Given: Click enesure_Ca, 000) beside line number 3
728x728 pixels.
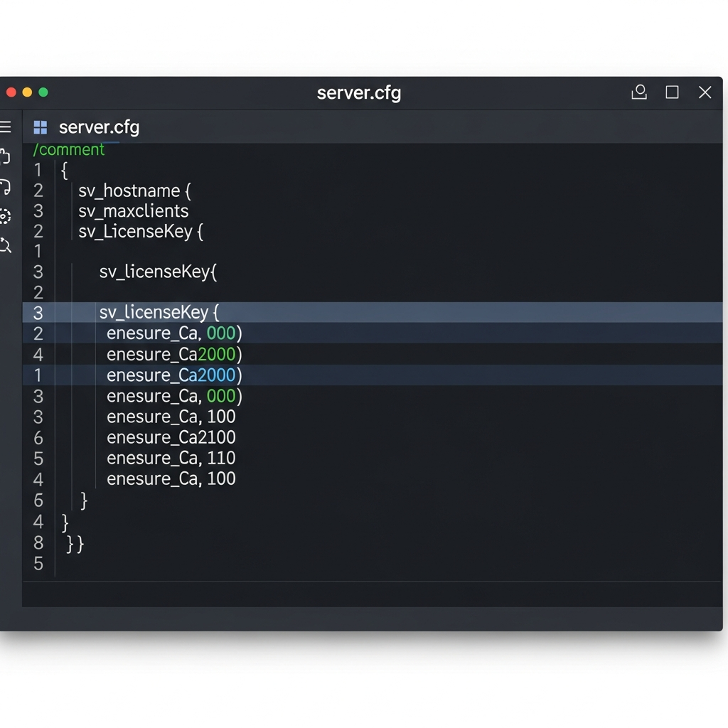Looking at the screenshot, I should point(174,396).
